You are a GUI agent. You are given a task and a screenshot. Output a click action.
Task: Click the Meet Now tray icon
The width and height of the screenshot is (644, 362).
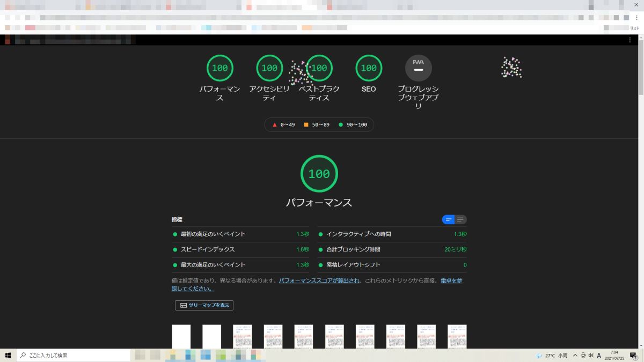pos(583,356)
